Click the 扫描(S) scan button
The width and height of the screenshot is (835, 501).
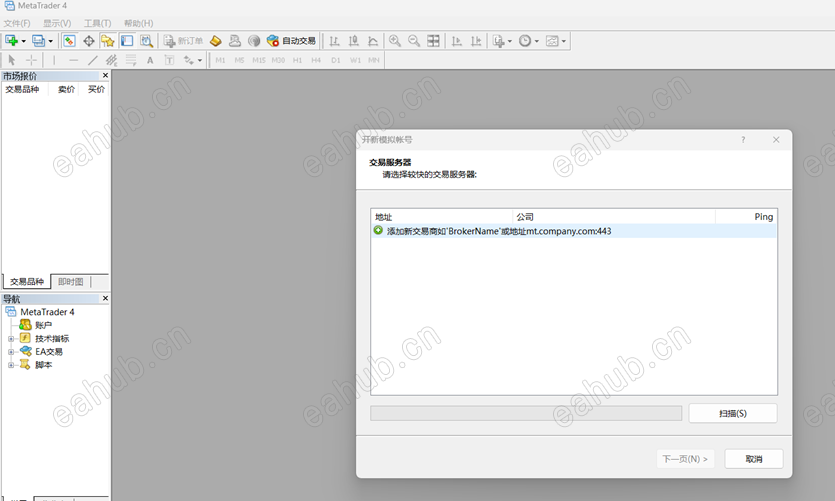(733, 414)
